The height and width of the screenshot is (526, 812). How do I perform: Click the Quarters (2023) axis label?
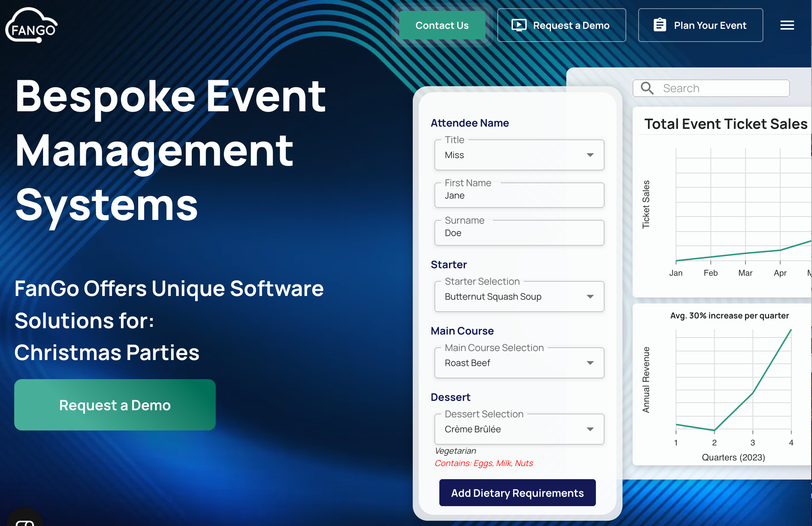733,457
